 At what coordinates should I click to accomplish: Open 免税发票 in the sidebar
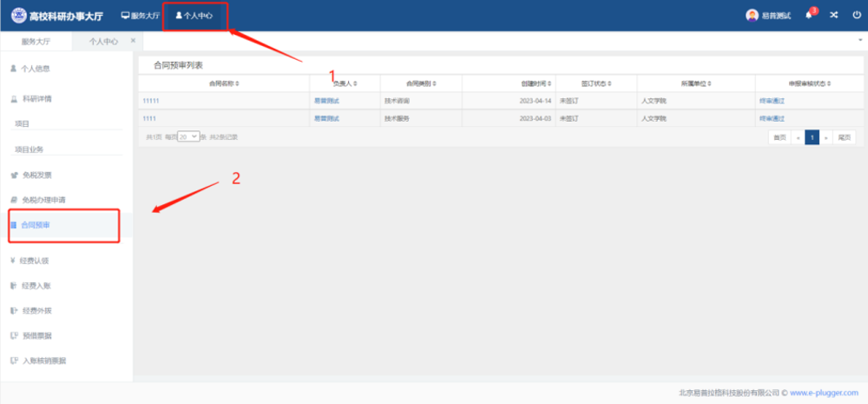click(36, 175)
